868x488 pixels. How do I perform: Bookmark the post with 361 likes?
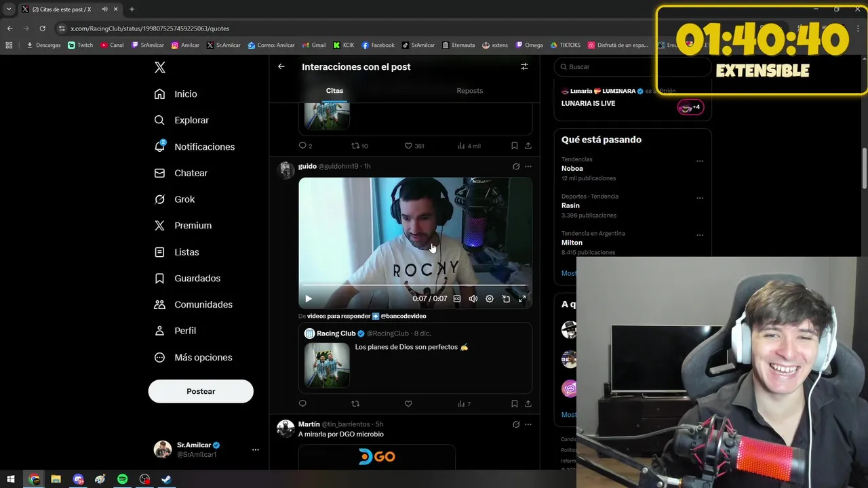click(x=515, y=146)
